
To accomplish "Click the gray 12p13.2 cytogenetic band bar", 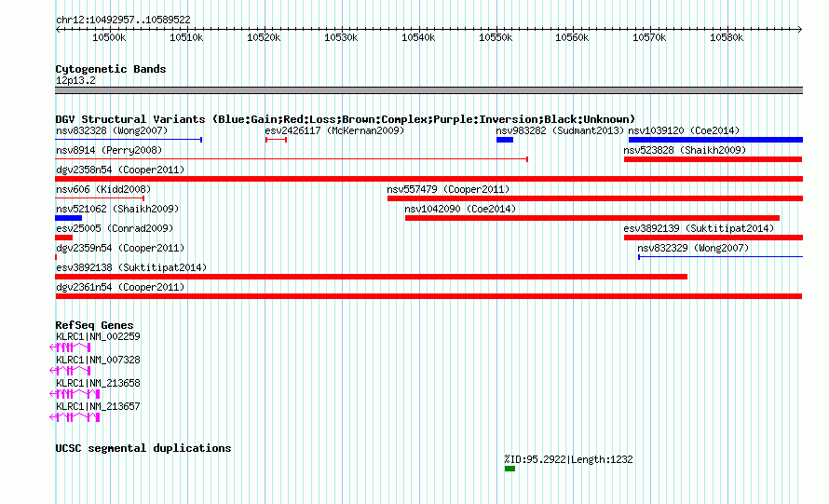I will point(428,90).
